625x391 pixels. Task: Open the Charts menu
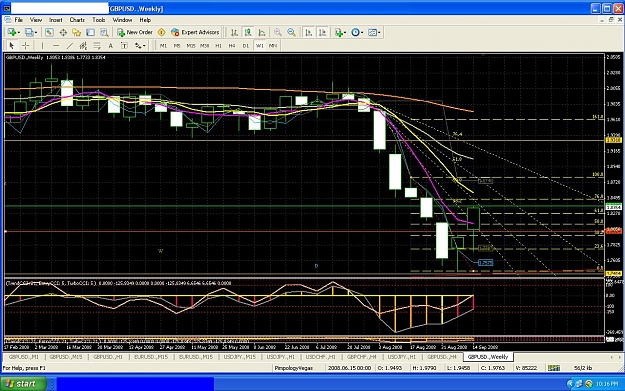[77, 20]
